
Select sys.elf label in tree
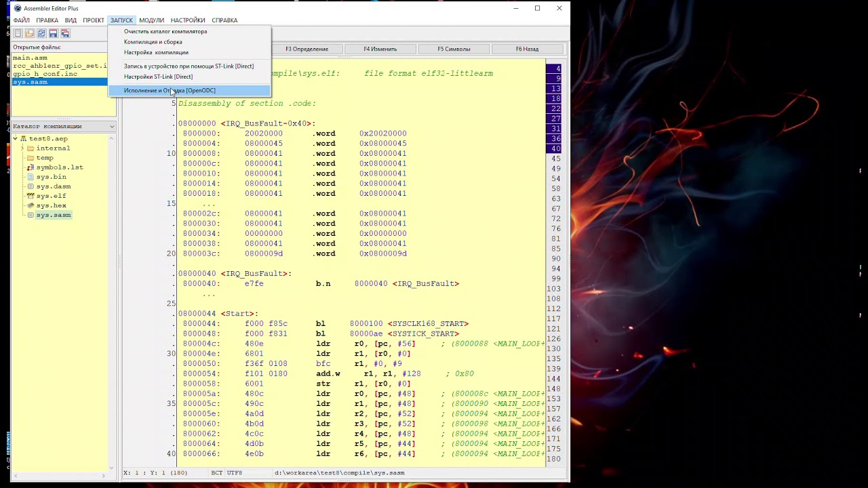coord(52,195)
